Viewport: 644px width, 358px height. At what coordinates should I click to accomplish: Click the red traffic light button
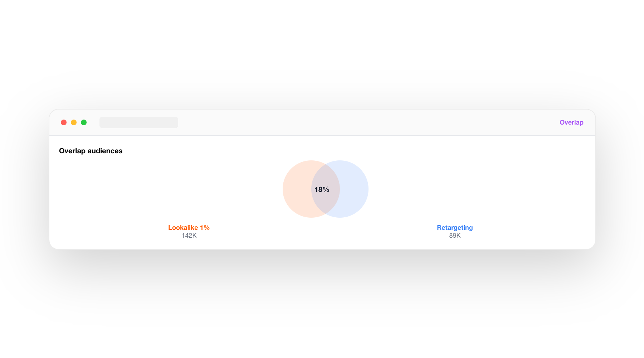coord(64,122)
